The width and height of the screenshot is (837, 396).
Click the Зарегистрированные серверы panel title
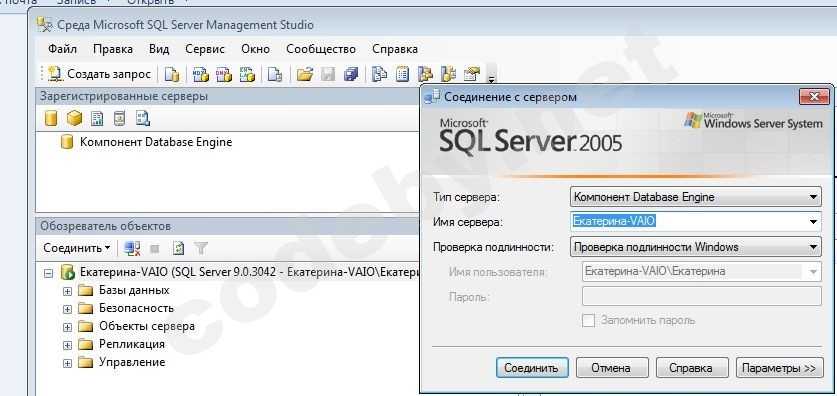click(124, 97)
